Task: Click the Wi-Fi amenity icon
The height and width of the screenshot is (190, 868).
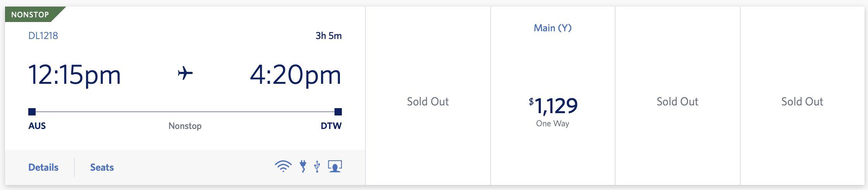Action: coord(283,166)
